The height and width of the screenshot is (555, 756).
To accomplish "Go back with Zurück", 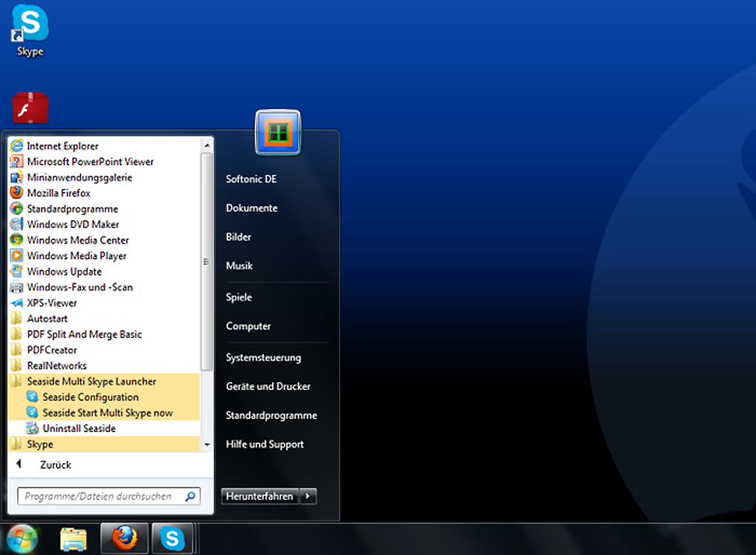I will click(55, 465).
